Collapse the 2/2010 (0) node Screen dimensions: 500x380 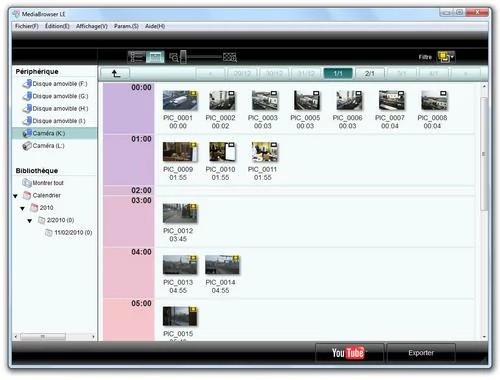pos(30,221)
